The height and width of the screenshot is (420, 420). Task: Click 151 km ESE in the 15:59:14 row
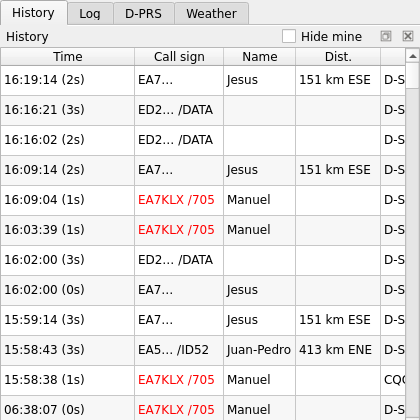(x=338, y=320)
